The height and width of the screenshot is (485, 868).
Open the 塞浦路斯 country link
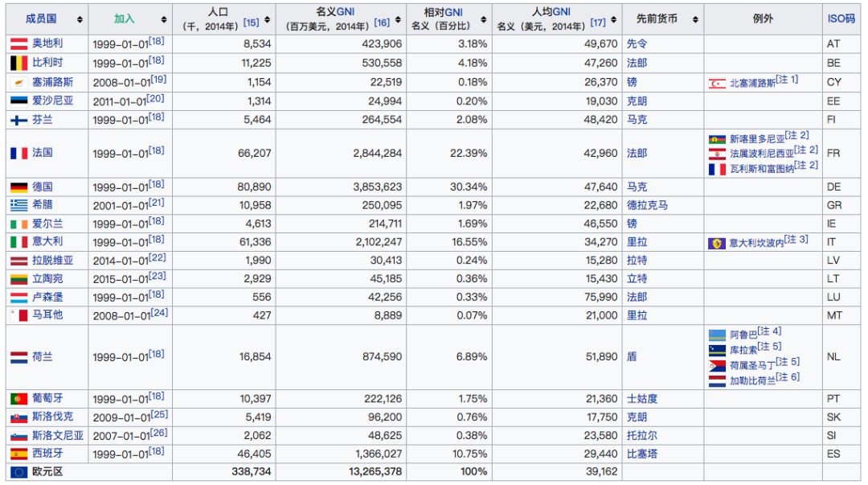[52, 82]
